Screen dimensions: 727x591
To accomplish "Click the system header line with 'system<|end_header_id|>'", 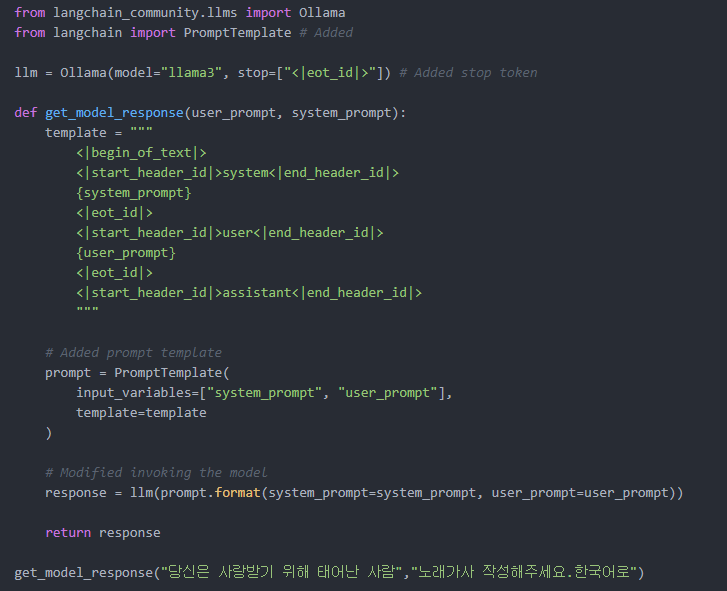I will [237, 173].
